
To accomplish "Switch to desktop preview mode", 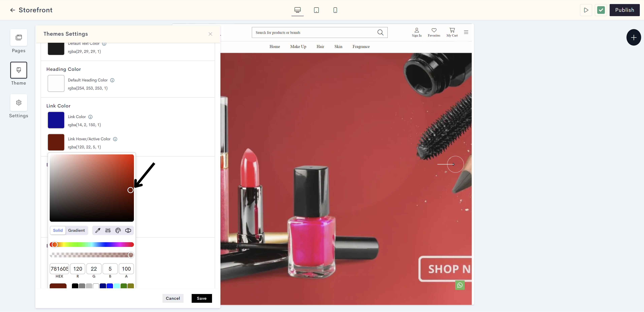I will point(298,10).
